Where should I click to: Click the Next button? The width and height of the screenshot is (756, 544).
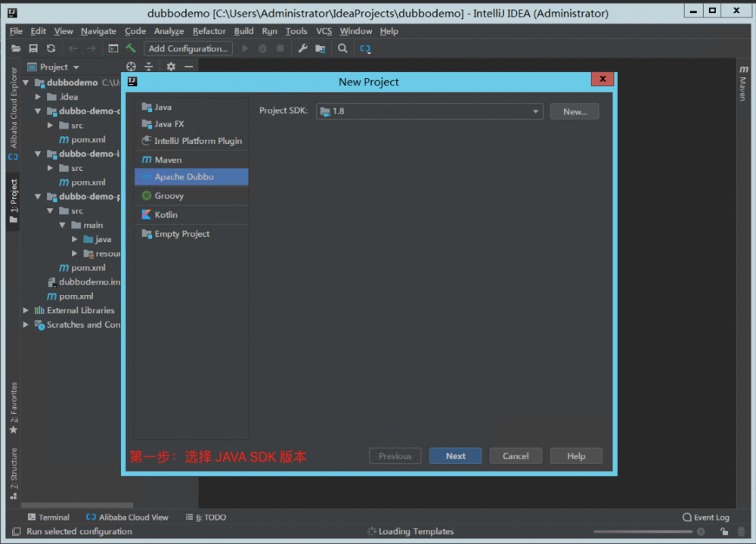455,455
